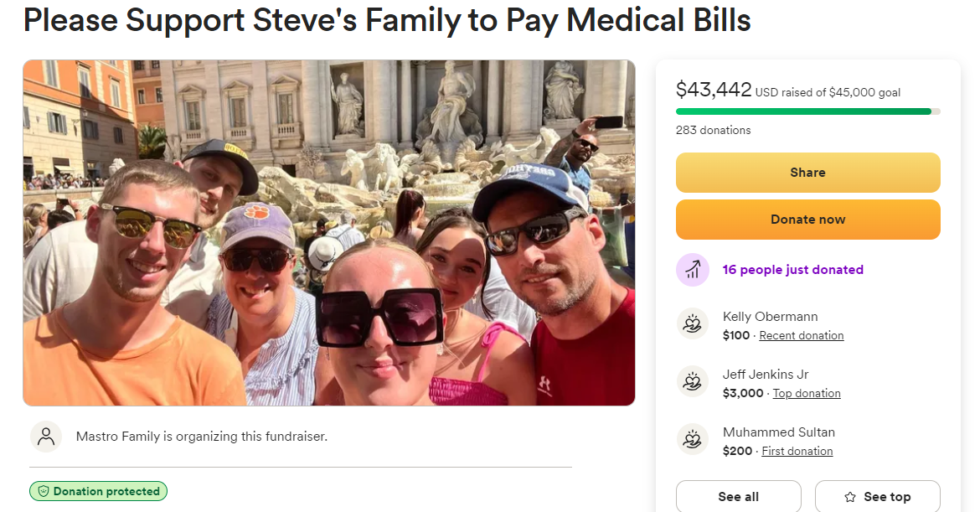
Task: Click the organizer profile avatar icon
Action: click(46, 437)
